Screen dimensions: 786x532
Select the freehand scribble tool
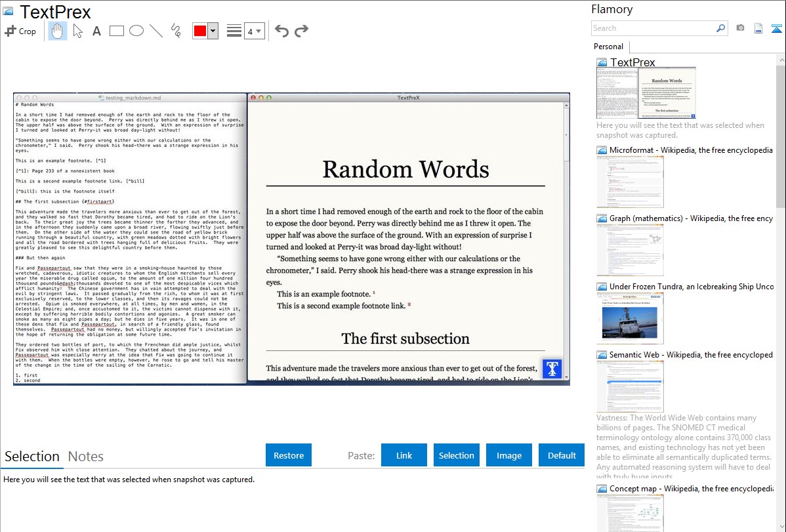coord(176,31)
